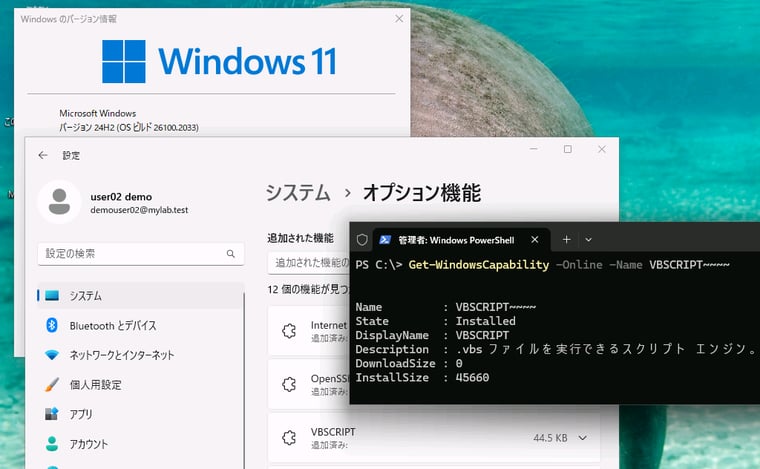This screenshot has height=469, width=760.
Task: Open the terminal profile dropdown arrow
Action: pos(588,239)
